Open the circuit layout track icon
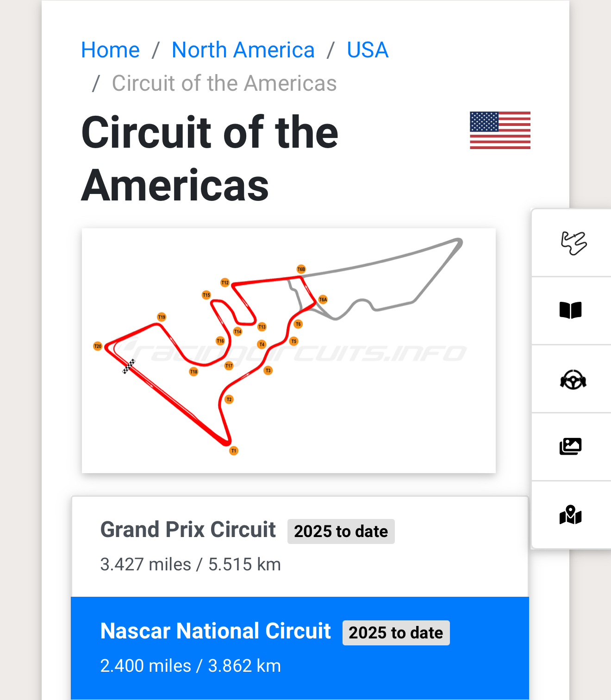This screenshot has width=611, height=700. coord(573,243)
